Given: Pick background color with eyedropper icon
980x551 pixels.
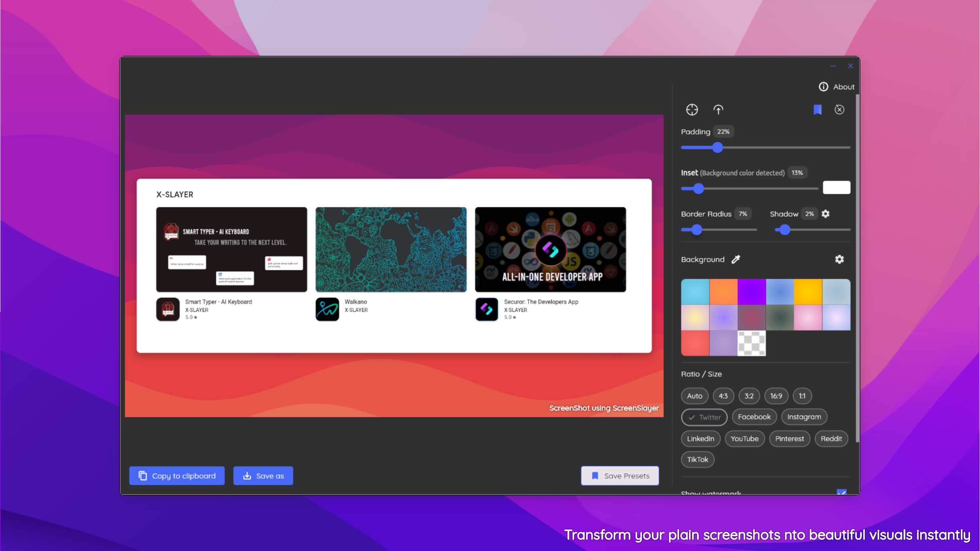Looking at the screenshot, I should pyautogui.click(x=736, y=260).
